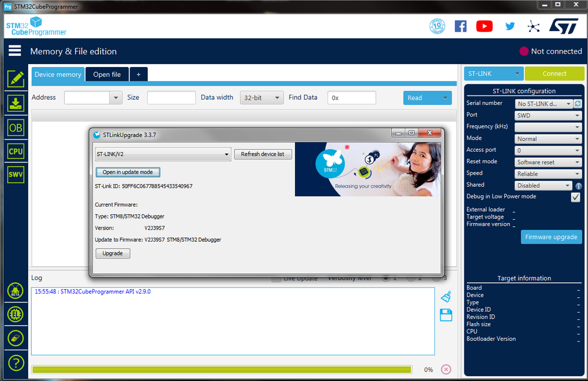The width and height of the screenshot is (588, 381).
Task: Click the Upgrade button in STLinkUpgrade
Action: coord(113,253)
